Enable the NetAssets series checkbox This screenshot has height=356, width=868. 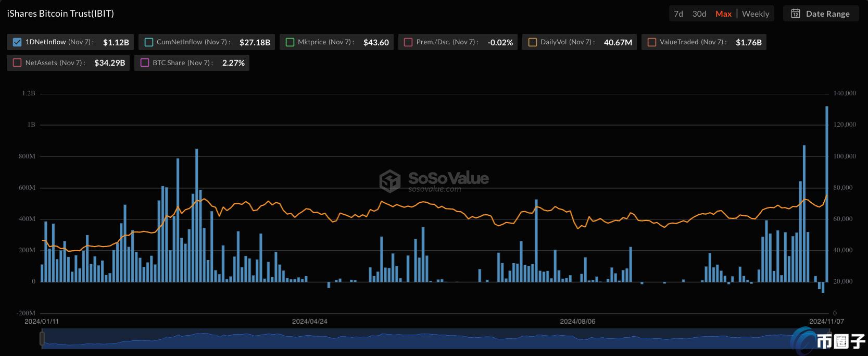click(x=17, y=63)
